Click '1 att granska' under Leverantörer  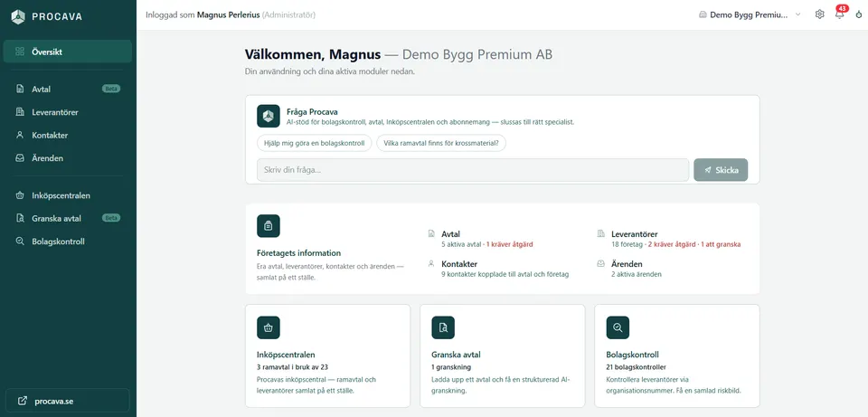point(721,244)
